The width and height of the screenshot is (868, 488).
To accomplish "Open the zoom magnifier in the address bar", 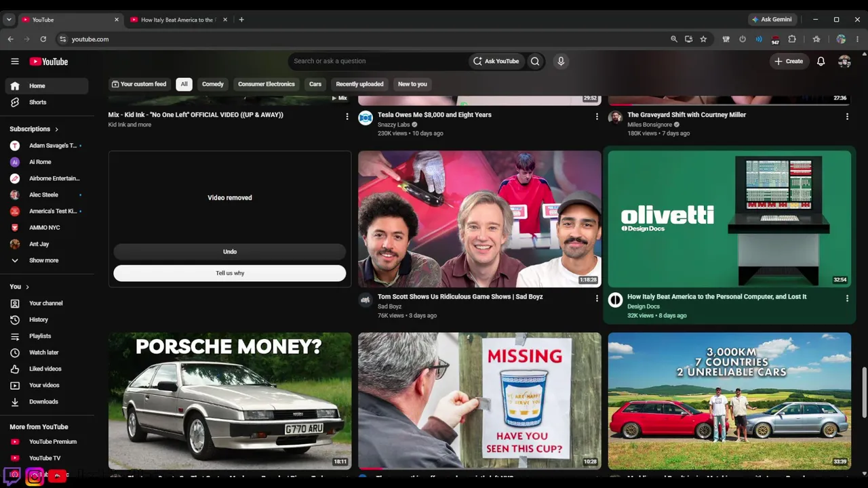I will click(673, 39).
